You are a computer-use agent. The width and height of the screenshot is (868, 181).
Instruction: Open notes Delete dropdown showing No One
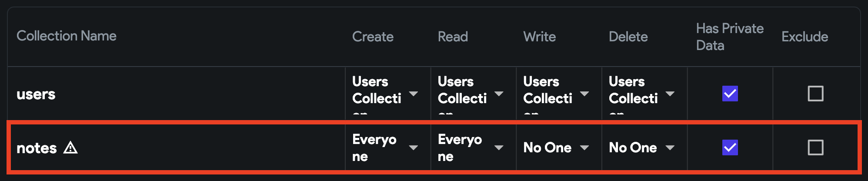pos(642,148)
